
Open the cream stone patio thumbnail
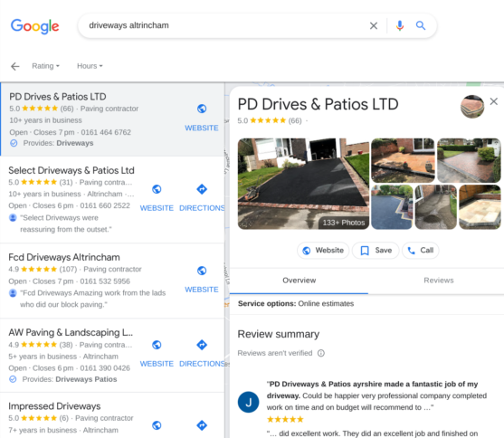480,207
